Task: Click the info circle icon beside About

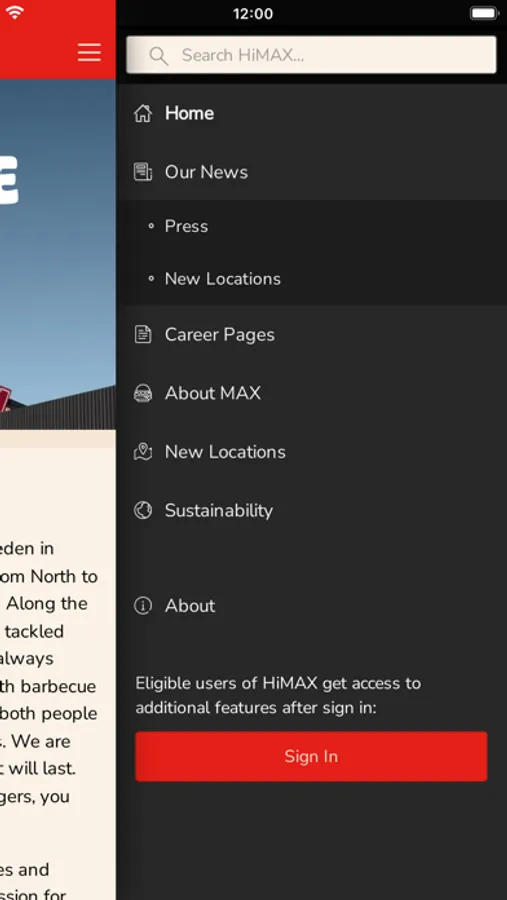Action: pos(143,606)
